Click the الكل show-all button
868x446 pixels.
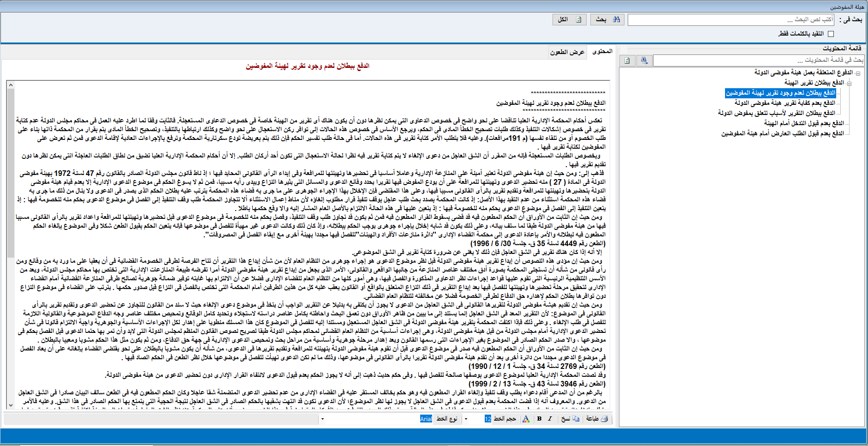point(569,19)
